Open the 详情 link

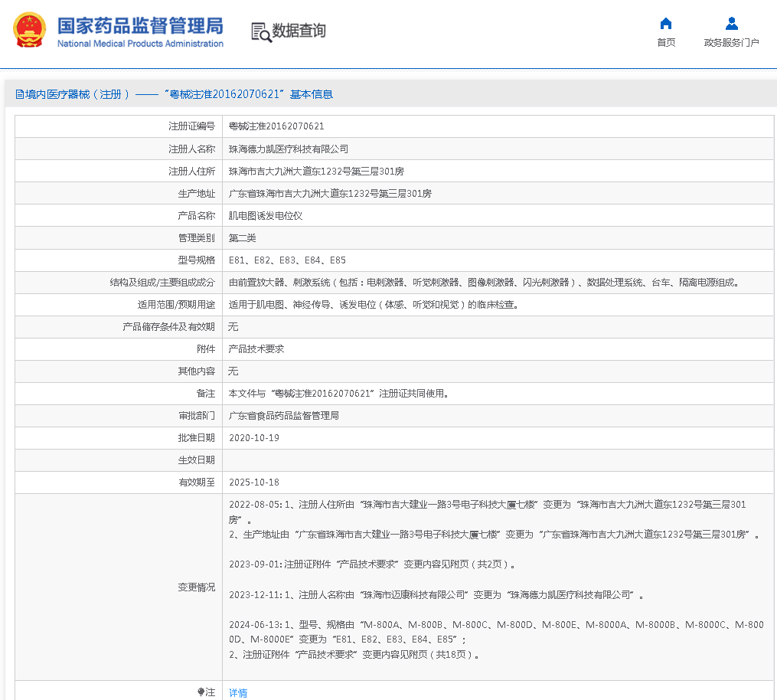click(238, 693)
